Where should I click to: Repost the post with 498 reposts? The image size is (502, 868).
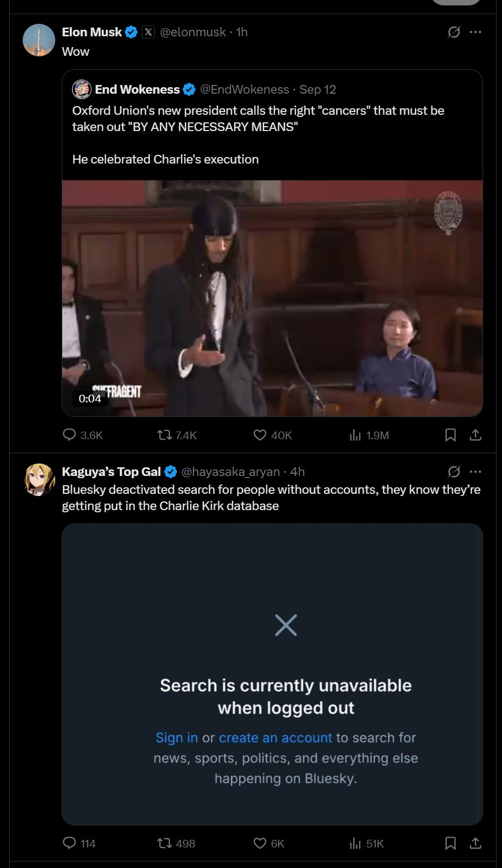176,843
